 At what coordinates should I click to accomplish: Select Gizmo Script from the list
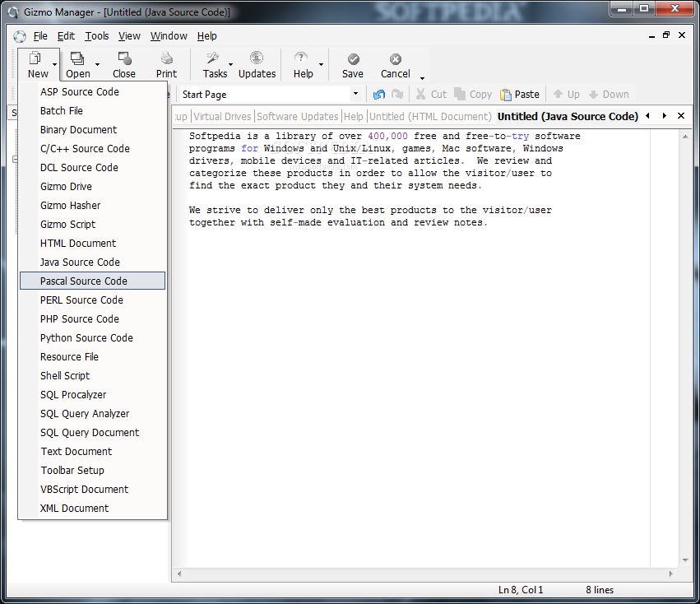click(x=92, y=225)
